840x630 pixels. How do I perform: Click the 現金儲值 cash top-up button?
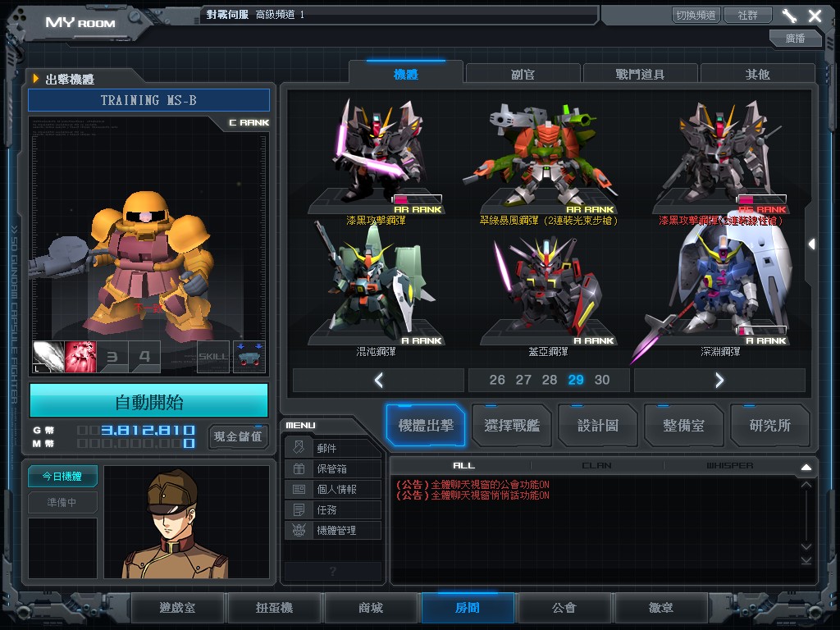(x=239, y=436)
